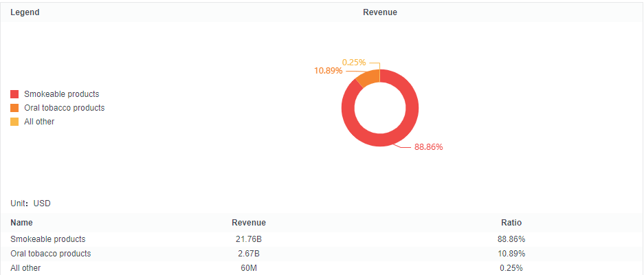Toggle the All other legend swatch
This screenshot has width=644, height=275.
tap(14, 122)
